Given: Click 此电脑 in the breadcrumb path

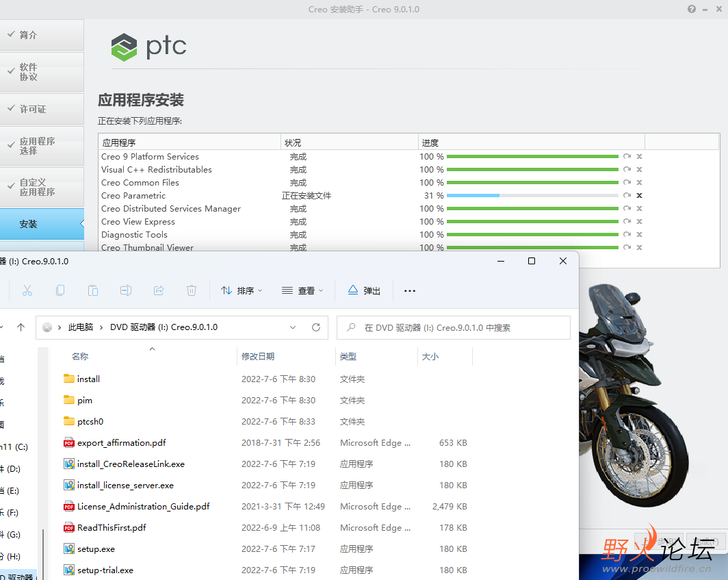Looking at the screenshot, I should pos(81,327).
